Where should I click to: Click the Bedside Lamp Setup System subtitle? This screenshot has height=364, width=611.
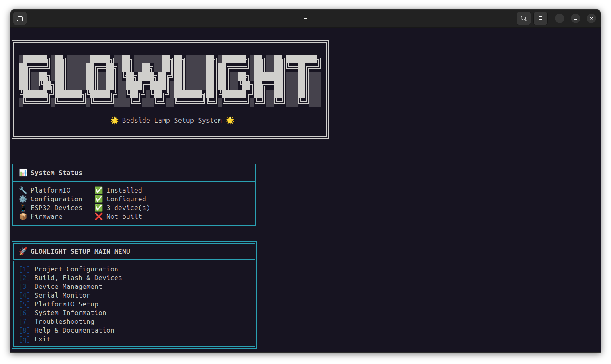(172, 120)
